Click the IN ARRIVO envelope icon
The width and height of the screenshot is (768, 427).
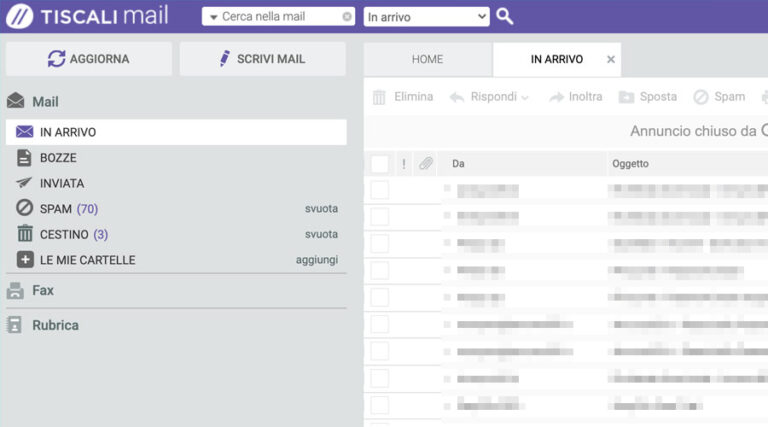[x=24, y=132]
